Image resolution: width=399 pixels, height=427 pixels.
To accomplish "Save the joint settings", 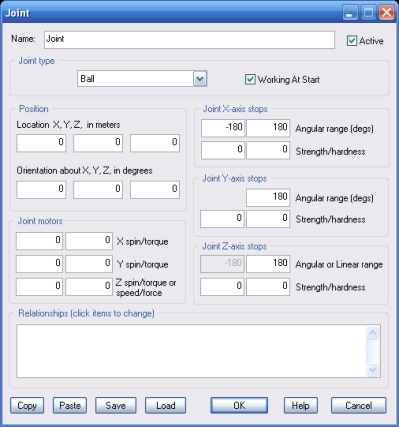I will point(116,406).
